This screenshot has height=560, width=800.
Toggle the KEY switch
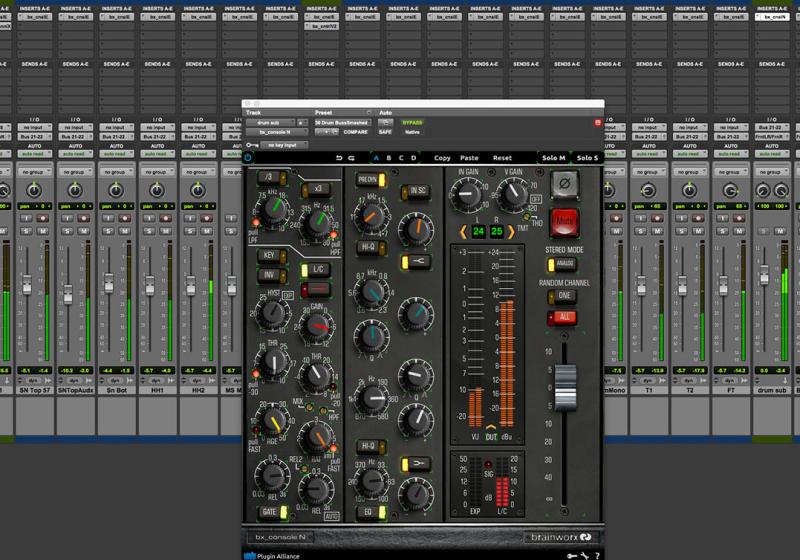tap(272, 256)
